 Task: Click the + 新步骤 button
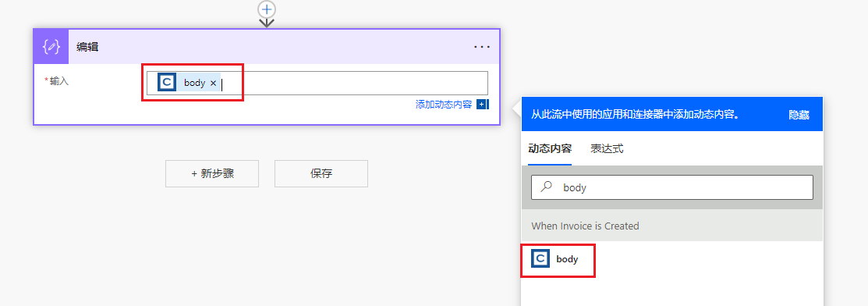click(x=212, y=173)
